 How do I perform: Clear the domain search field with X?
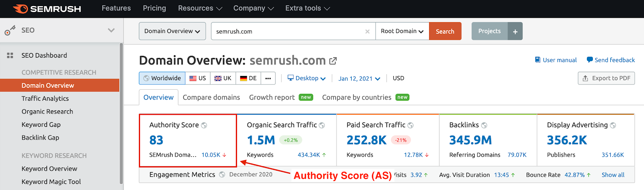pyautogui.click(x=367, y=31)
